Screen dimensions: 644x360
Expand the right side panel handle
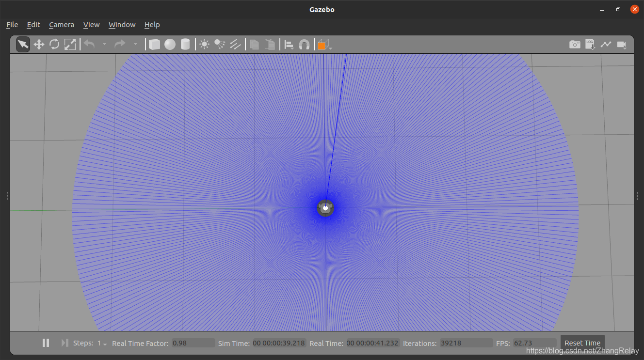point(637,196)
